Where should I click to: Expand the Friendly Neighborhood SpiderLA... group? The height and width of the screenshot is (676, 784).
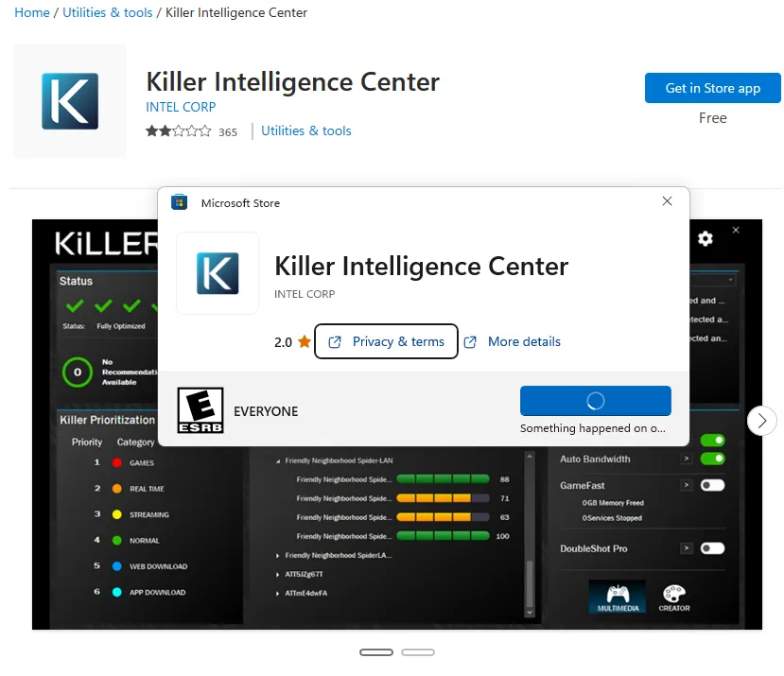[x=277, y=556]
